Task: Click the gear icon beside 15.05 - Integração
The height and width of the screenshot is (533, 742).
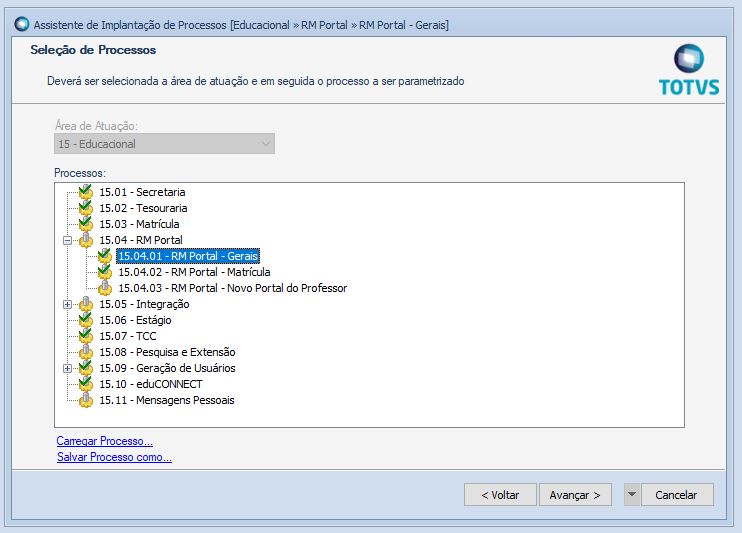Action: tap(86, 304)
